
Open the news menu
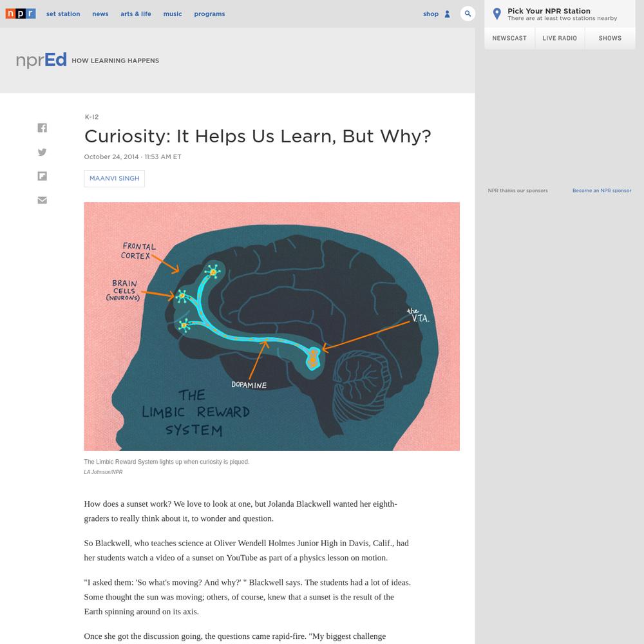pos(100,14)
